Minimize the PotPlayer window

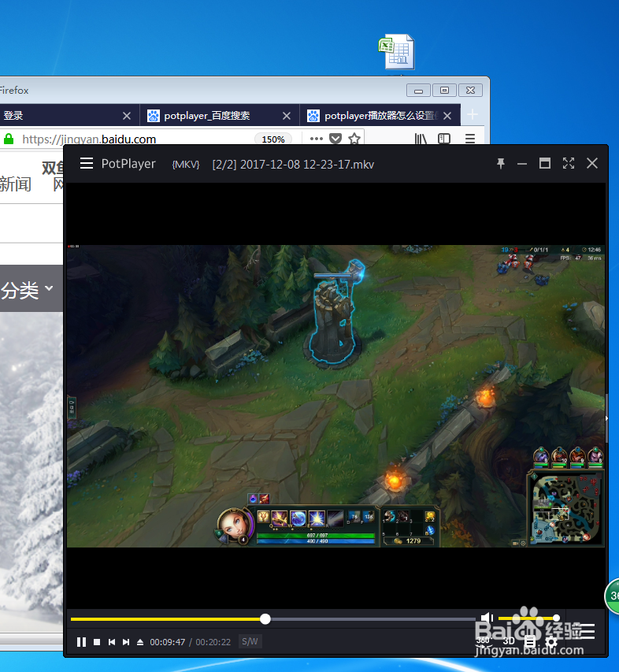[x=522, y=164]
